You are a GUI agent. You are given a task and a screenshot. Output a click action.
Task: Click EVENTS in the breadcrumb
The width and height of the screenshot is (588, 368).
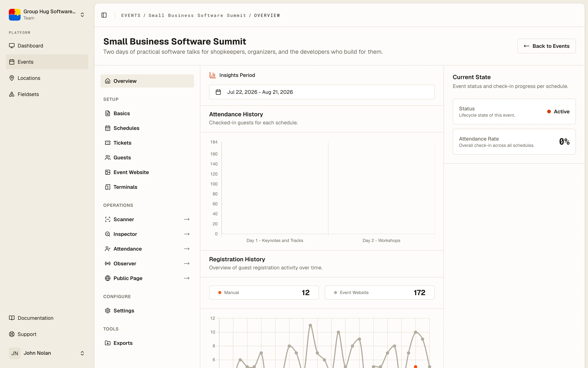coord(131,15)
